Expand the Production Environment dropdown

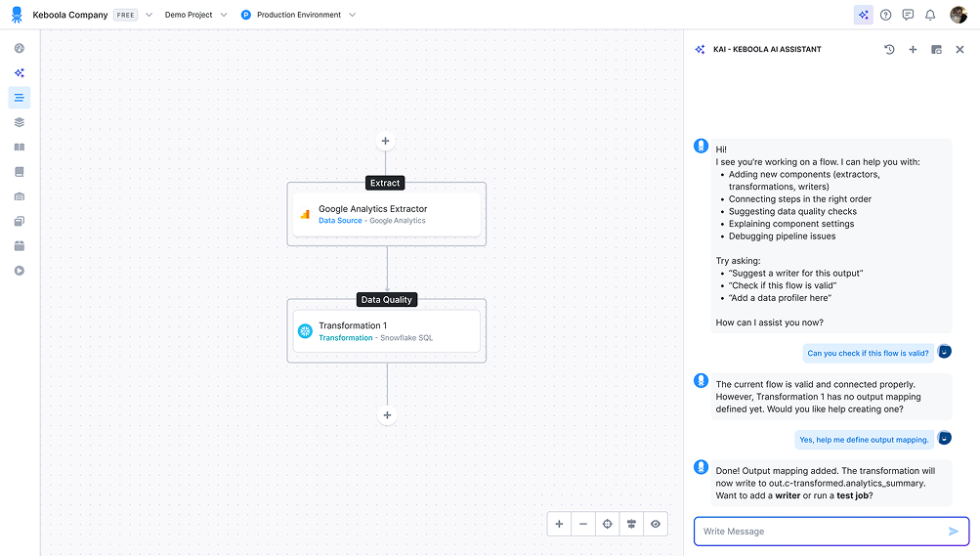[352, 15]
